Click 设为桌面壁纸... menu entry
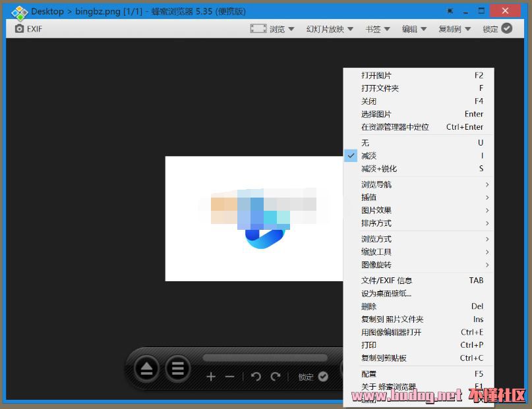This screenshot has width=532, height=409. pyautogui.click(x=419, y=293)
